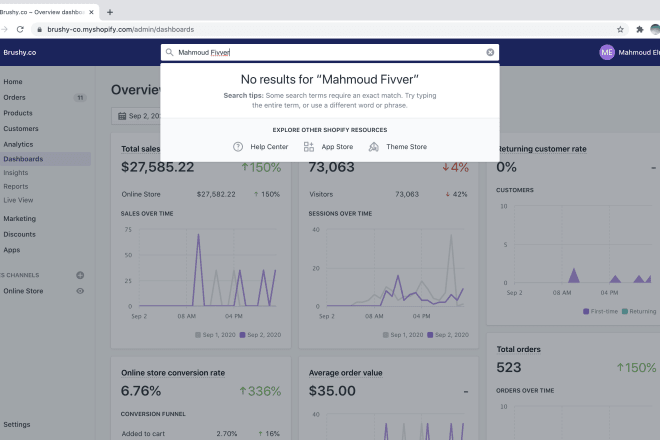This screenshot has height=440, width=660.
Task: Close the Brushy.co browser tab
Action: point(91,12)
